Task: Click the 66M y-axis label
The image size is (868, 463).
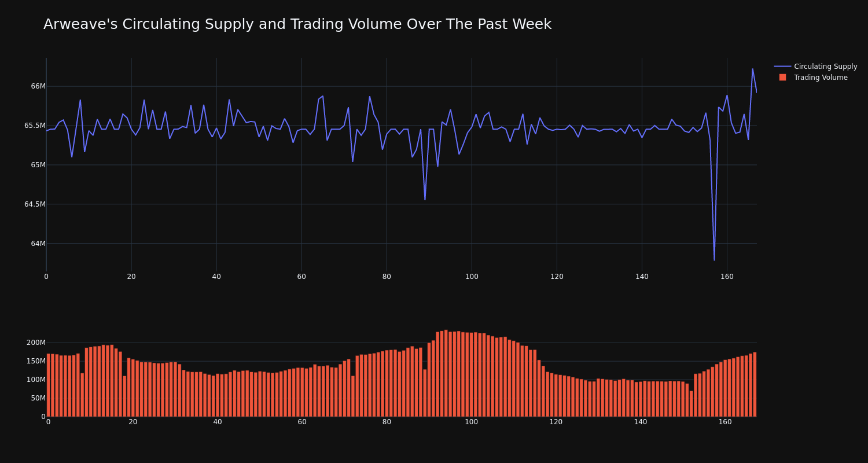Action: click(x=38, y=86)
